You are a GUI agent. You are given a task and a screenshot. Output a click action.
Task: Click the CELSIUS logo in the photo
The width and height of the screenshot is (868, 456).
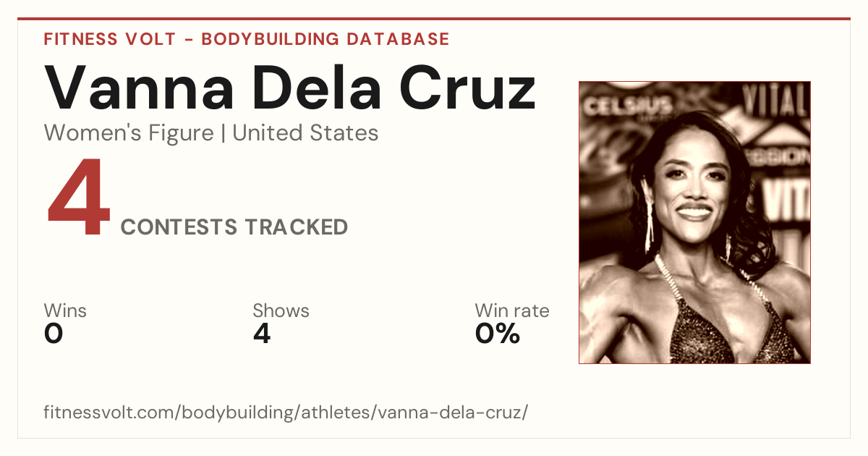[x=628, y=108]
